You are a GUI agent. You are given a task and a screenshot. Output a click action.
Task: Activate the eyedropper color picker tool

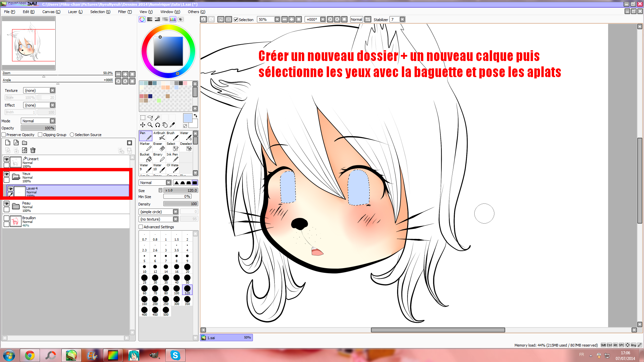(x=172, y=125)
